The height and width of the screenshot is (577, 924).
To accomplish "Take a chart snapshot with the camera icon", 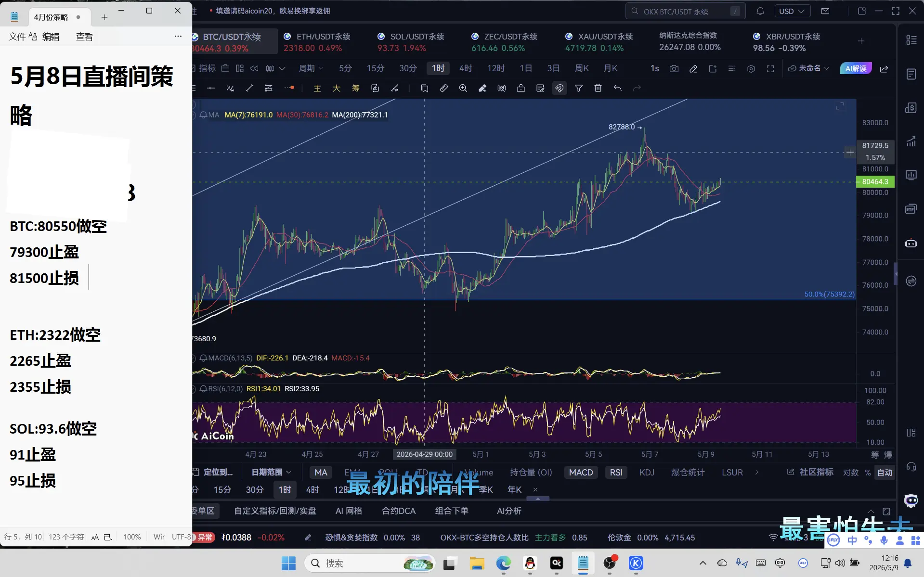I will click(674, 69).
